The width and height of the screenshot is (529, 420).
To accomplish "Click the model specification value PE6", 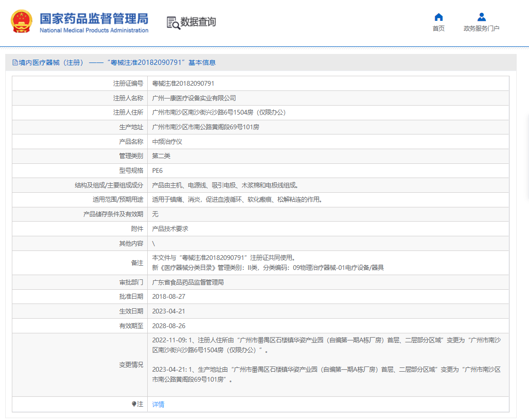I will (157, 170).
